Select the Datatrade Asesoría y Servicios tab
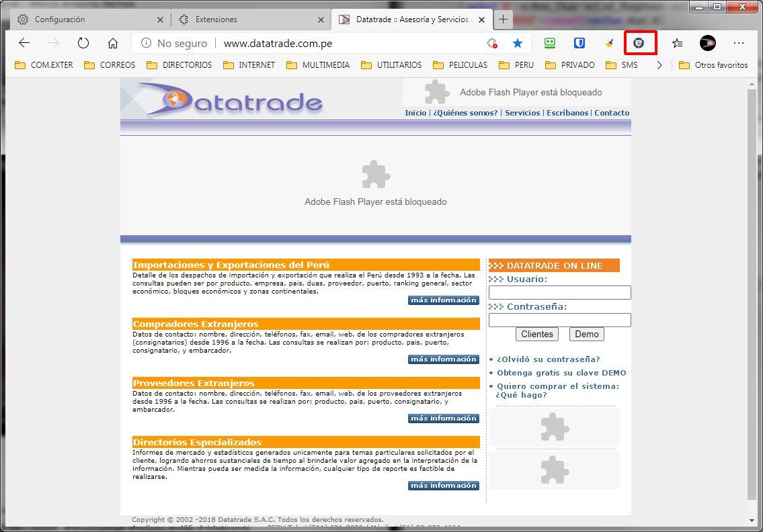The image size is (763, 532). (411, 19)
